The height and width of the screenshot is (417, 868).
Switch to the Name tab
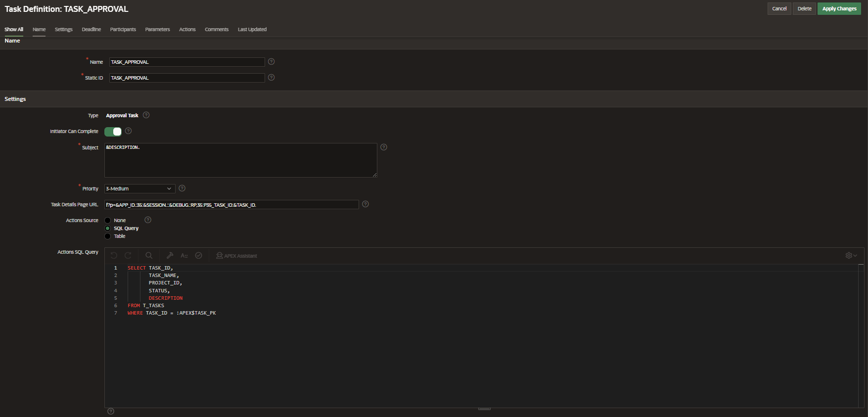click(39, 30)
